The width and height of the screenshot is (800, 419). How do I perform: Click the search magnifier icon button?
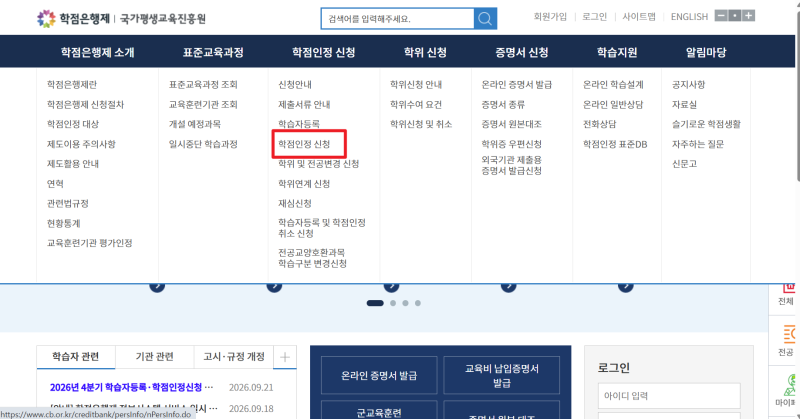click(485, 19)
